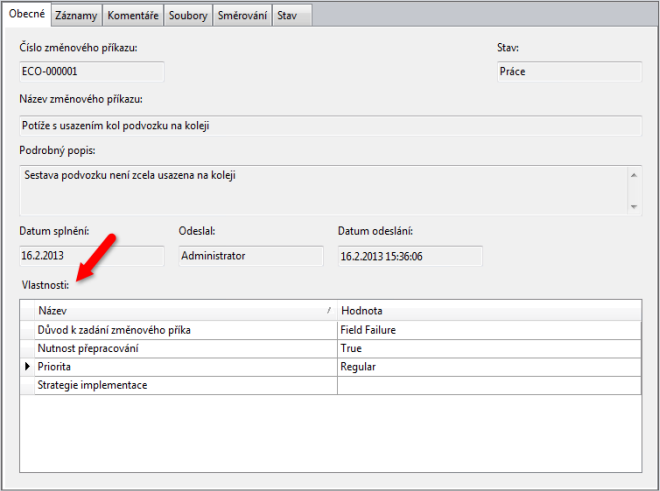
Task: Click the Stav field showing Práce
Action: point(570,72)
